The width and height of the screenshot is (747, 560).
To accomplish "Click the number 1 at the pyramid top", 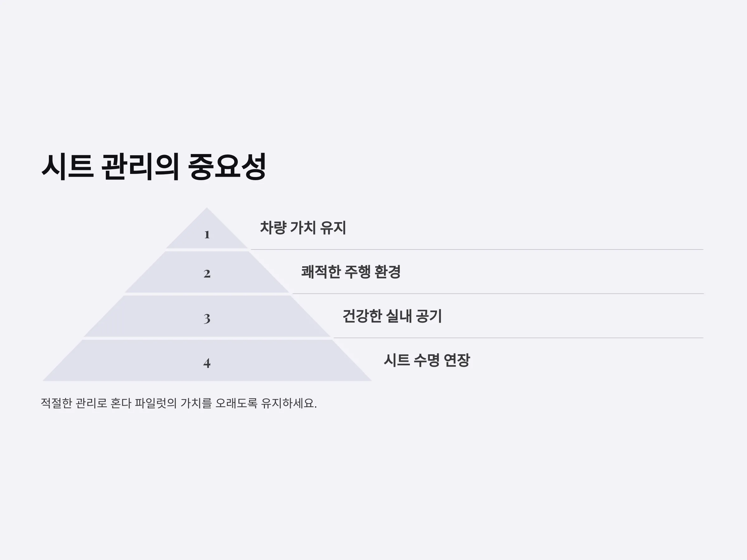I will click(x=207, y=235).
